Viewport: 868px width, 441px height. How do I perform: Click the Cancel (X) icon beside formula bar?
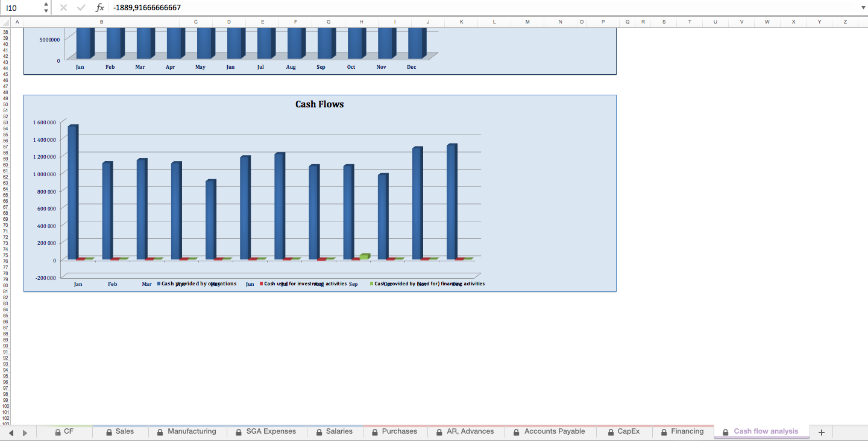63,8
